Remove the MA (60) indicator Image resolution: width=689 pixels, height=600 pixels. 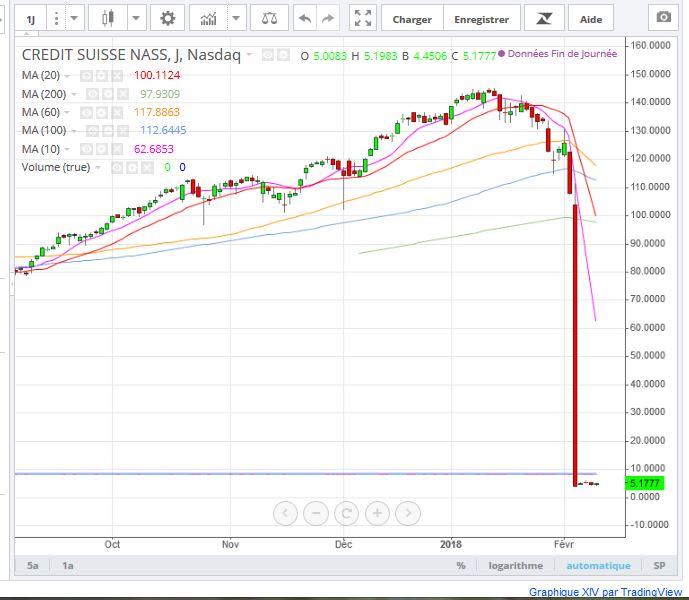point(116,113)
